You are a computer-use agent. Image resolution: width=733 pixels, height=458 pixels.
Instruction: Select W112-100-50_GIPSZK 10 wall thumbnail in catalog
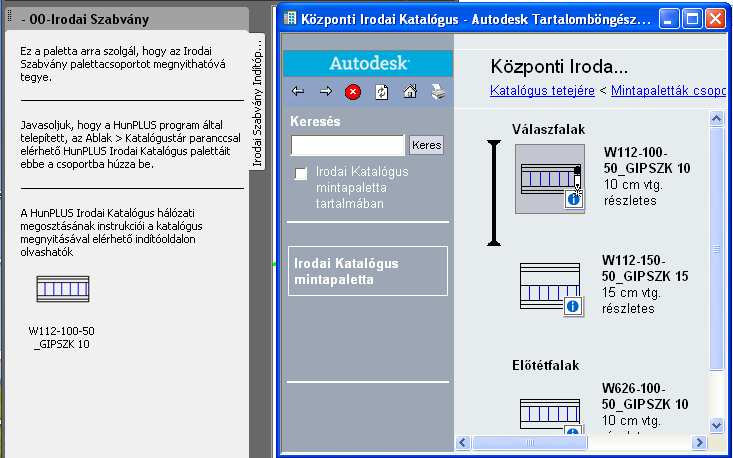[550, 179]
